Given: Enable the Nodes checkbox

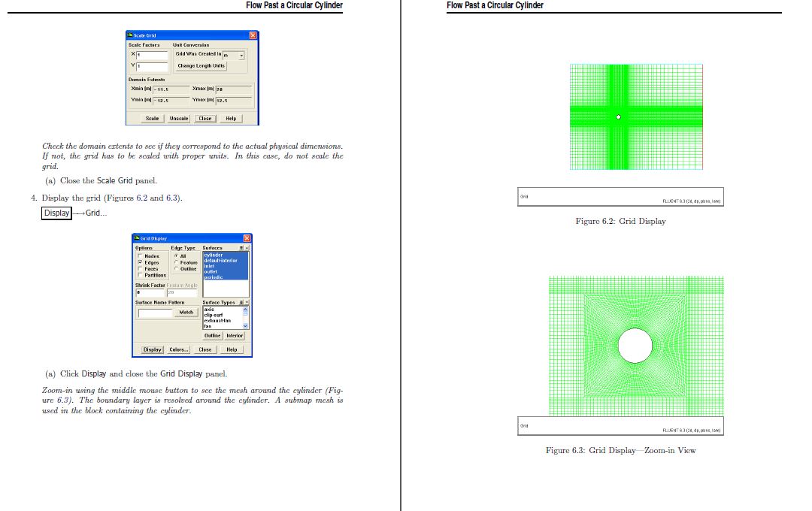Looking at the screenshot, I should [x=139, y=256].
